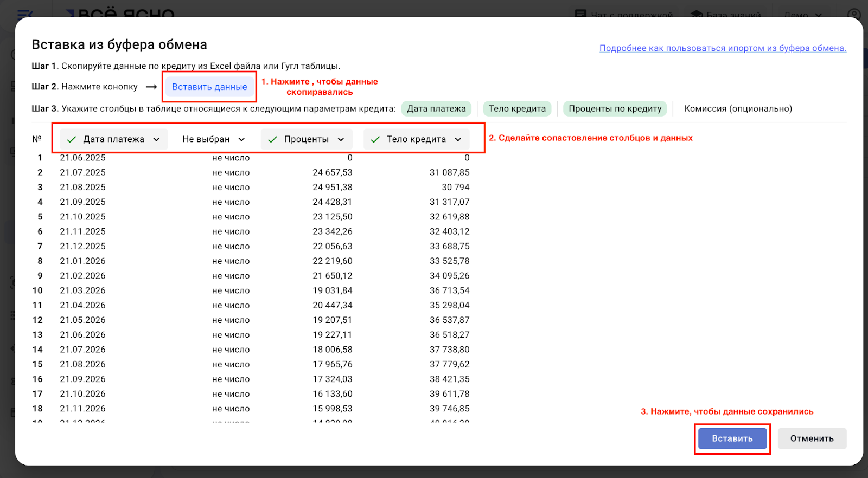Expand the "Проценты" column selector
The image size is (868, 478).
click(x=307, y=139)
